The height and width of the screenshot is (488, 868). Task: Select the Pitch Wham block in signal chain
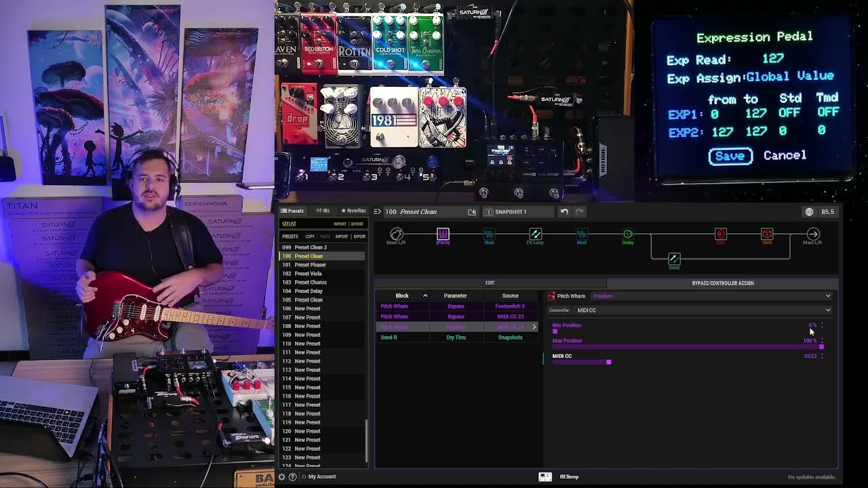[x=443, y=235]
